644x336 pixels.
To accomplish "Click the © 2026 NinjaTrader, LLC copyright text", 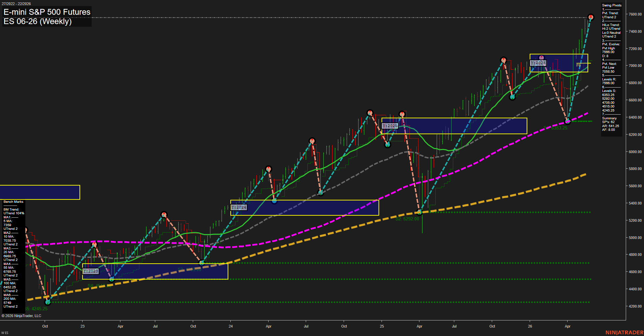I will coord(21,316).
